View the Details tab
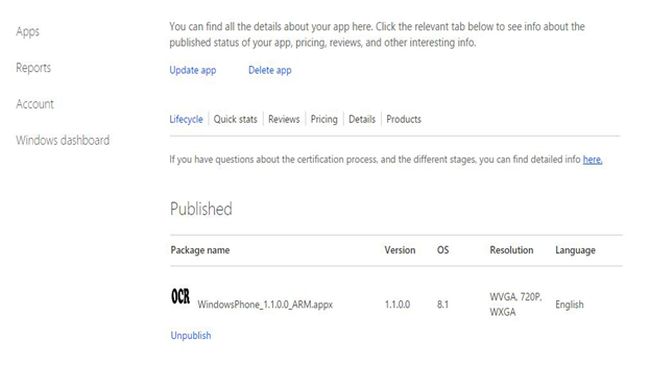The image size is (650, 388). (362, 119)
